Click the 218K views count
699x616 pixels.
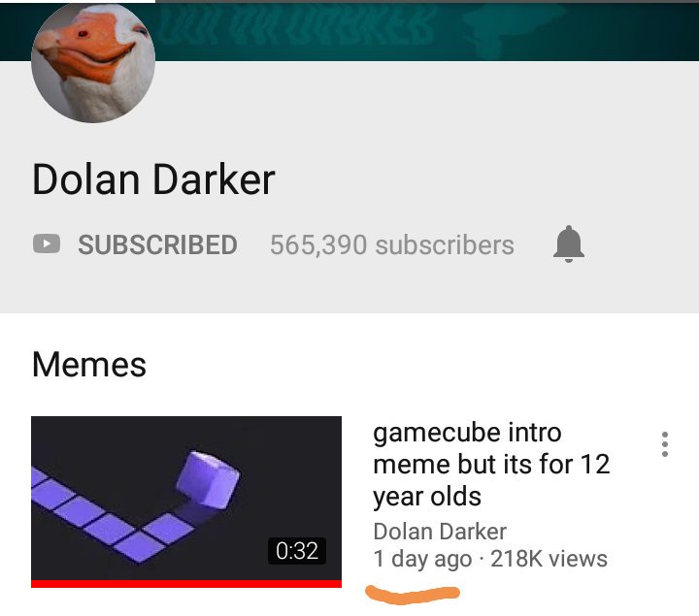[x=549, y=559]
